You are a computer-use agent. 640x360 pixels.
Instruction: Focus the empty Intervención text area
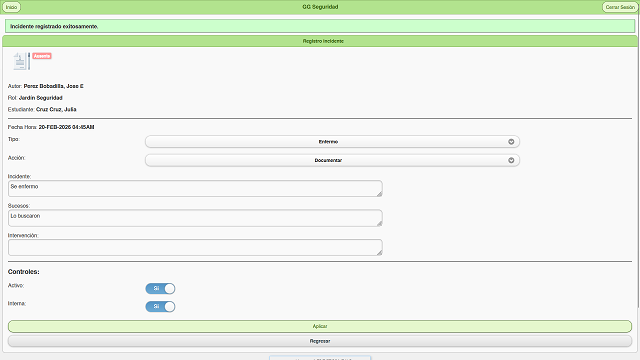(x=195, y=247)
